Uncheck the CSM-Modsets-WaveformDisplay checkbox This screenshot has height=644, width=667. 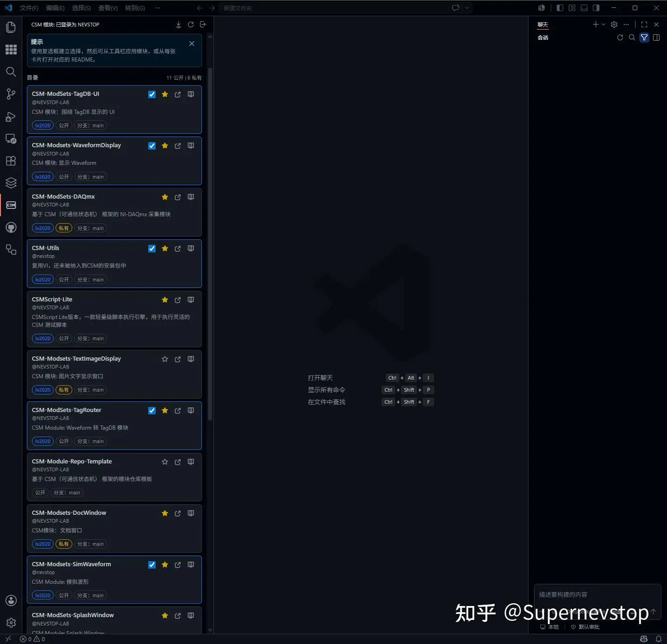coord(152,146)
